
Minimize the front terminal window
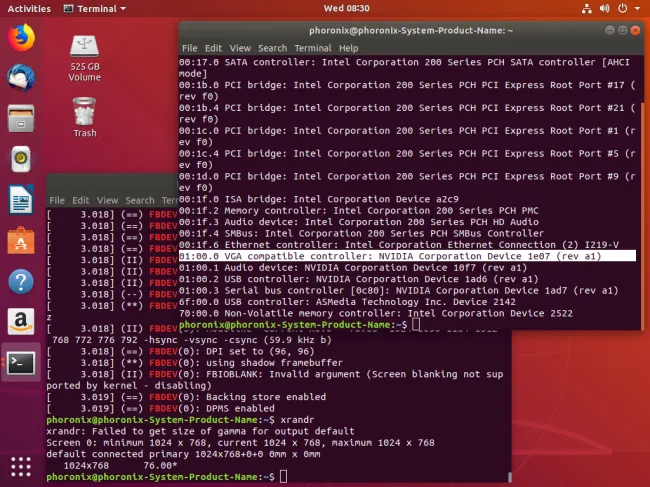(x=609, y=30)
